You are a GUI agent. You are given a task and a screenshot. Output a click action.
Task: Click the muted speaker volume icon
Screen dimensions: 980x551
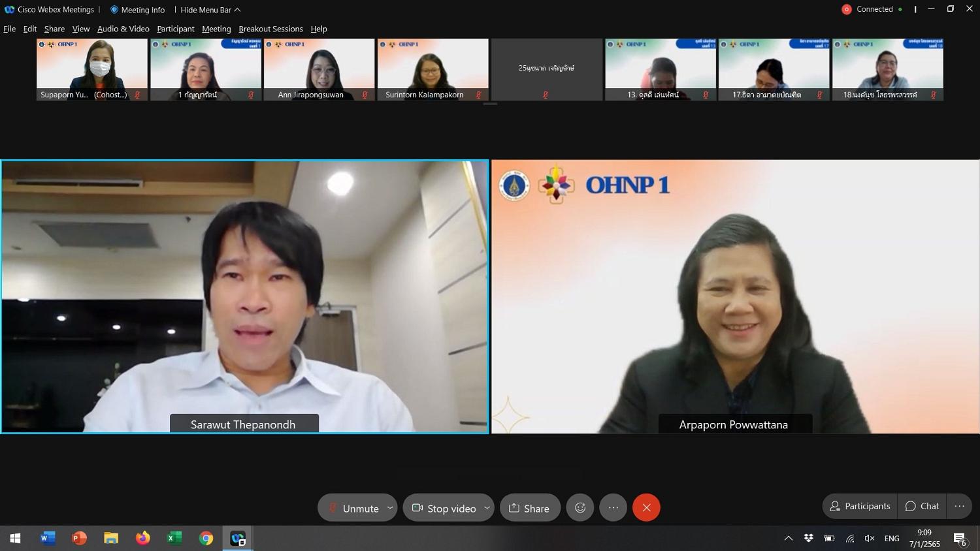pos(870,539)
